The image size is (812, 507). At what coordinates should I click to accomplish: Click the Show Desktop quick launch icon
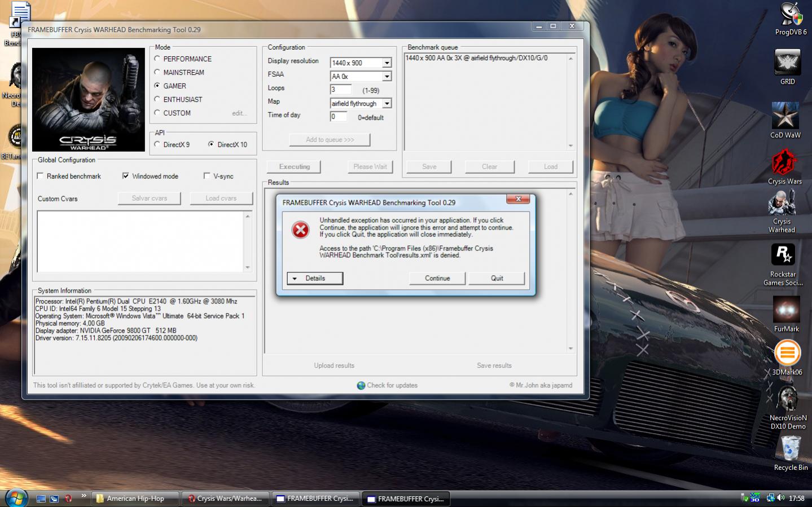pos(41,499)
